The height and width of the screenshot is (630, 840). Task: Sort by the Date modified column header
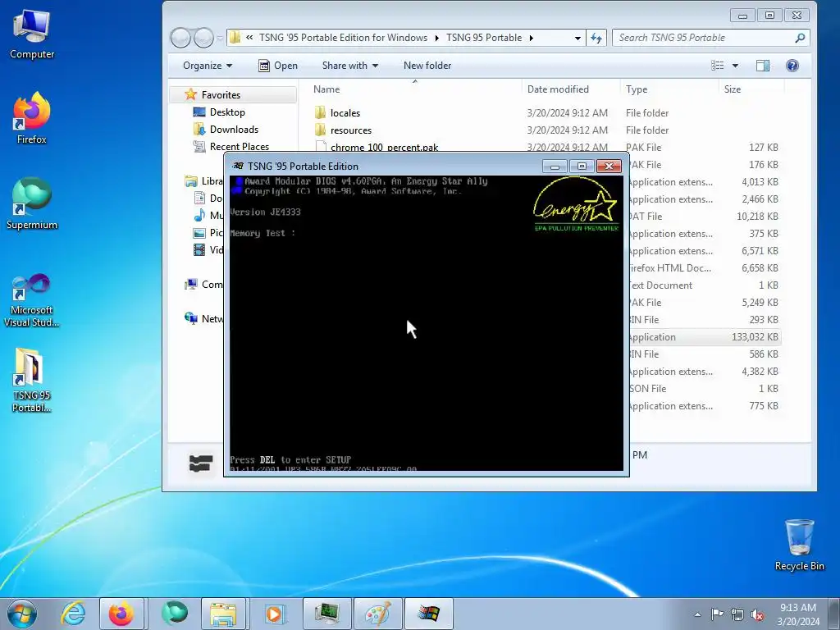[x=571, y=89]
